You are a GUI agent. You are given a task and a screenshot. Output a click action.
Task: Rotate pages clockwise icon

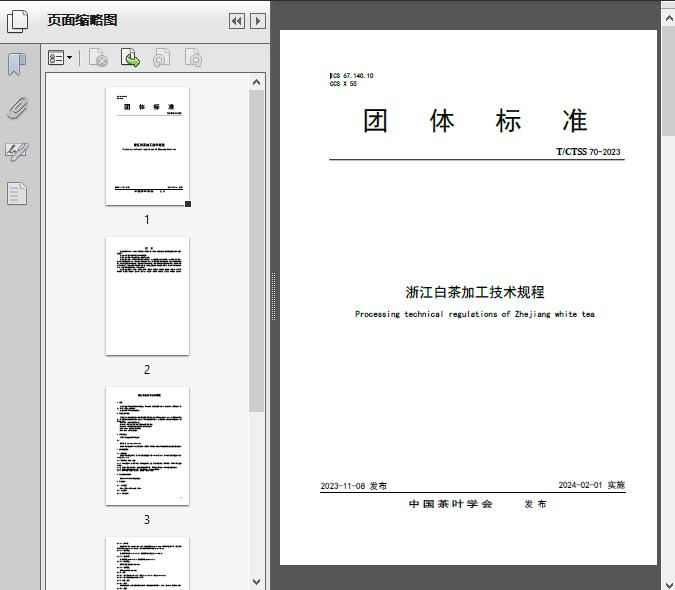tap(193, 59)
